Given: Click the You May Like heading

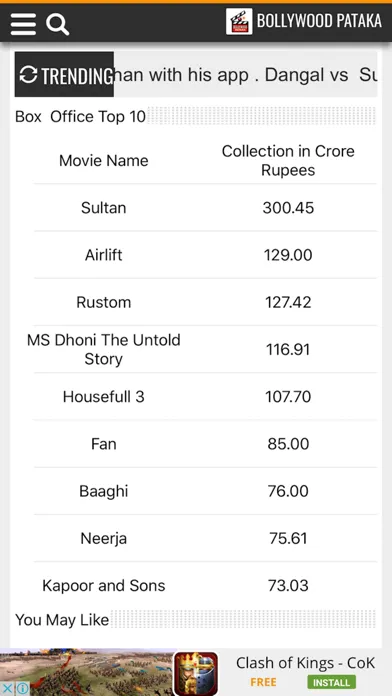Looking at the screenshot, I should coord(62,620).
